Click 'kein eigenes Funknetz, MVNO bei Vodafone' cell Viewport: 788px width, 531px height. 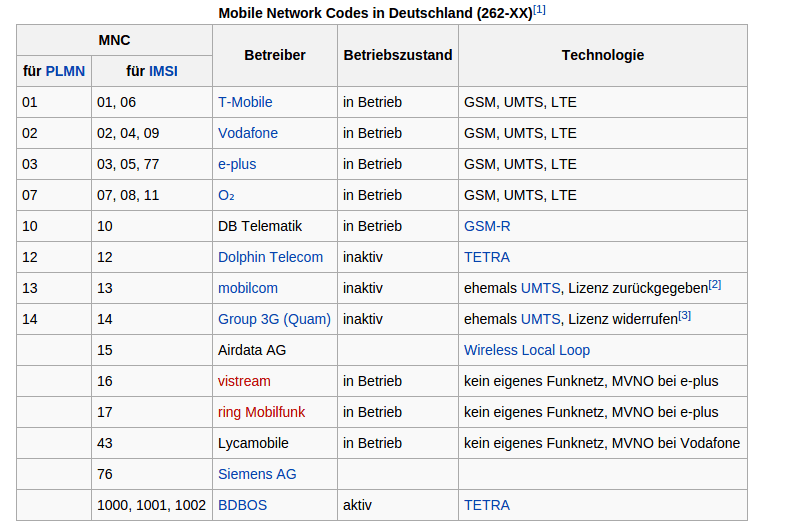coord(603,443)
